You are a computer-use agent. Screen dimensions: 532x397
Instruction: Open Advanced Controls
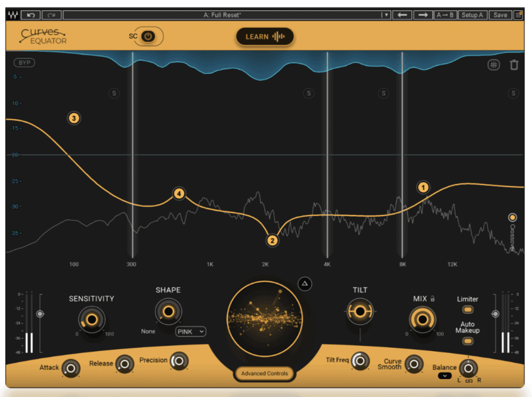click(x=264, y=373)
